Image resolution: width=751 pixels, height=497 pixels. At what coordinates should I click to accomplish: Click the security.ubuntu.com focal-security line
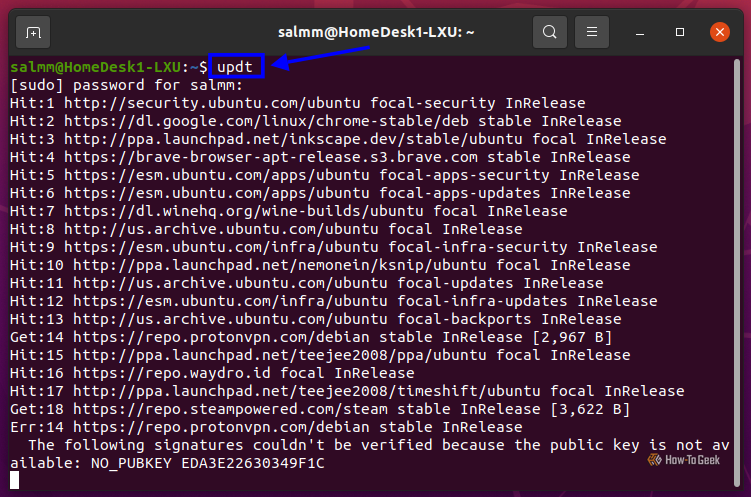click(x=297, y=103)
